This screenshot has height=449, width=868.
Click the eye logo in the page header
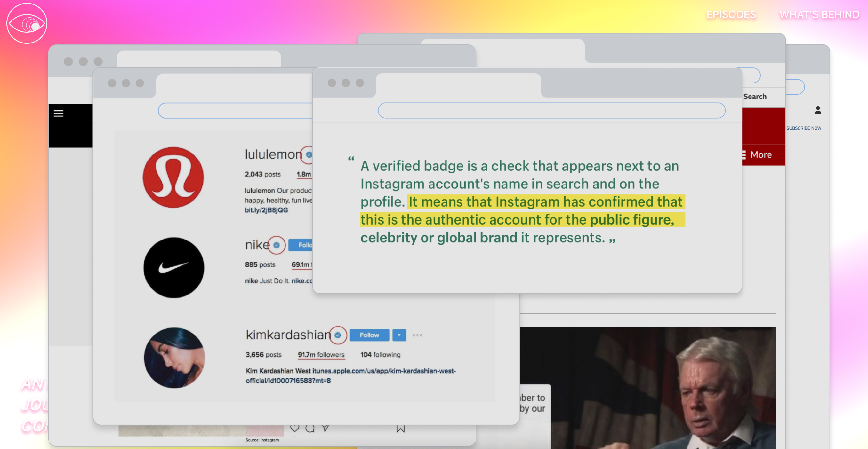pos(27,24)
